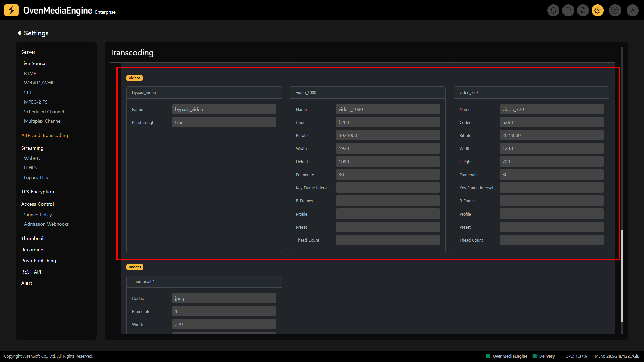The image size is (644, 362).
Task: Open the XML configuration icon
Action: pos(583,10)
